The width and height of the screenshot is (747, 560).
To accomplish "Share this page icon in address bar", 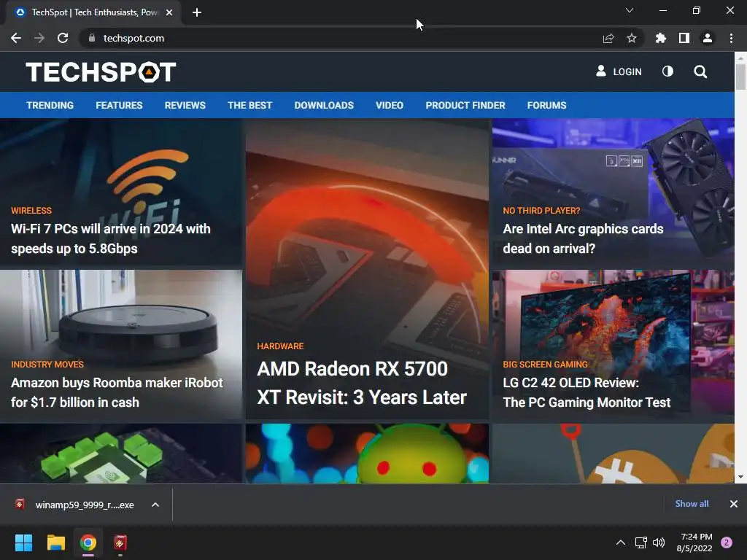I will click(x=608, y=38).
